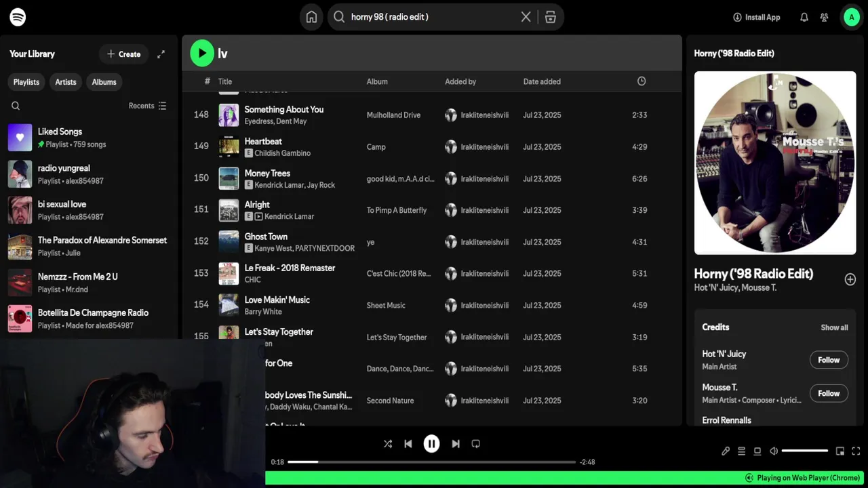Open The Paradox of Alexandre Somerset playlist
The image size is (868, 488).
[89, 246]
